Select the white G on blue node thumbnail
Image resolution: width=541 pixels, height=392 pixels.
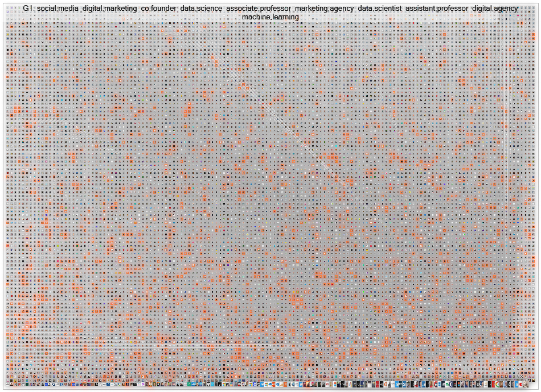tap(54, 385)
